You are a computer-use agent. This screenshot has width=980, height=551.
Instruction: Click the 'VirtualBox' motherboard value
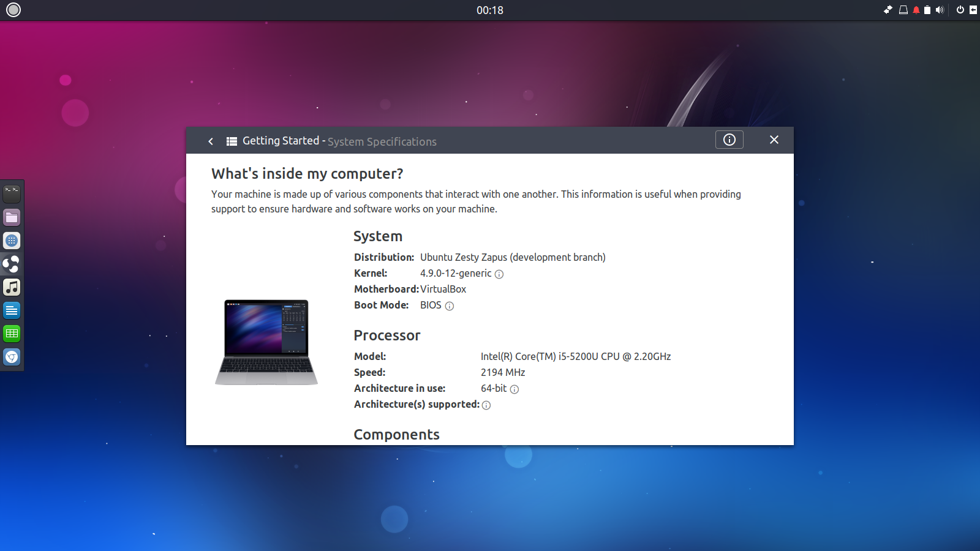click(443, 289)
